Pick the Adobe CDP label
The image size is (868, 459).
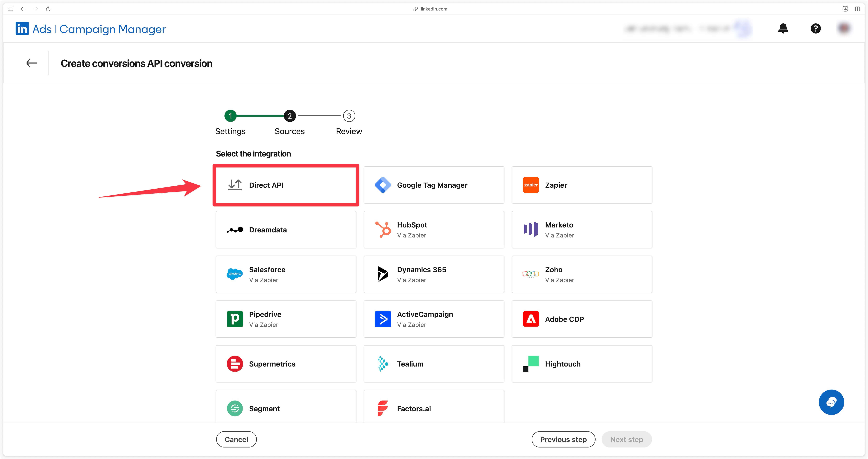pyautogui.click(x=564, y=319)
